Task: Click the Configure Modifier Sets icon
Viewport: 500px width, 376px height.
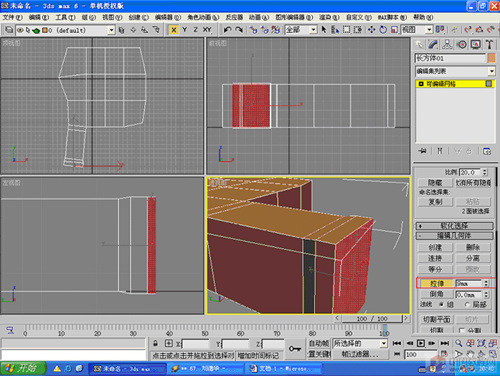Action: point(487,151)
